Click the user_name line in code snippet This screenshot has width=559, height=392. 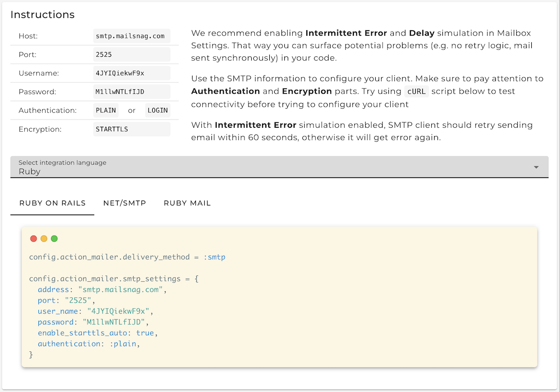click(96, 311)
